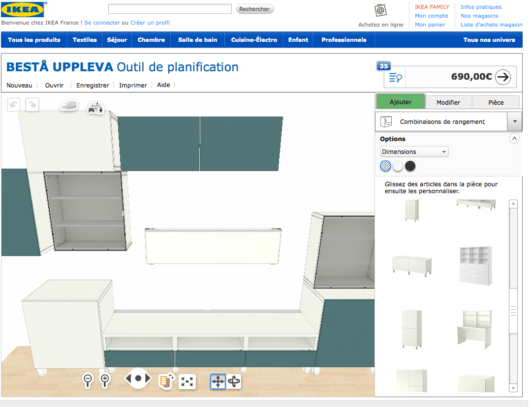Open Liste d'achats magasin link
Viewport: 532px width, 407px height.
click(x=492, y=25)
